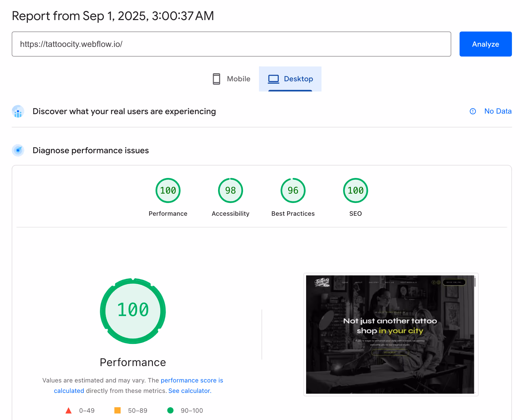Click the green circle 90–100 legend icon

click(x=170, y=411)
